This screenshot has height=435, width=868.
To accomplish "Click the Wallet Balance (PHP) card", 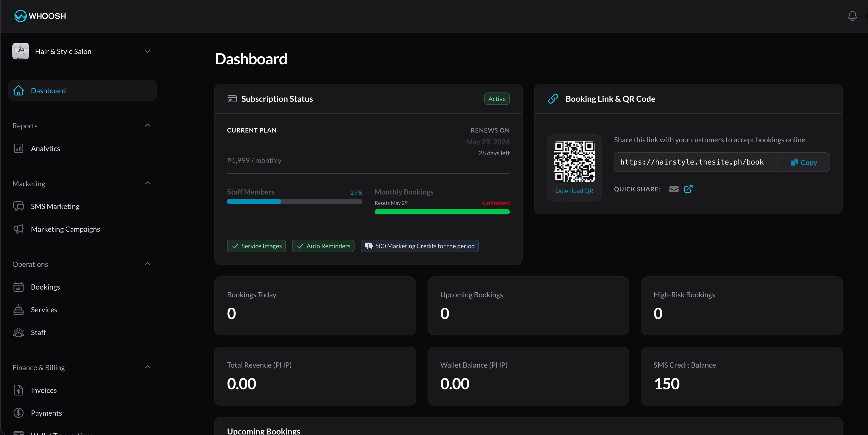I will [528, 376].
